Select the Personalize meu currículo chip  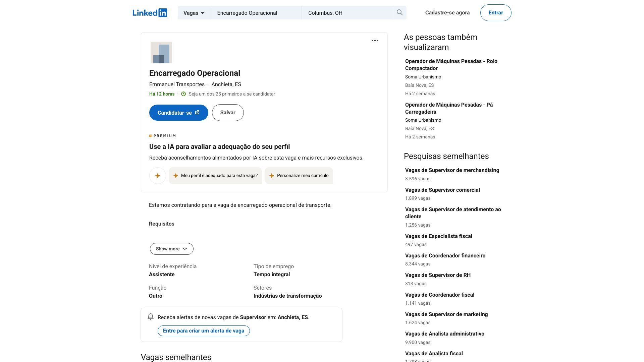[x=299, y=176]
